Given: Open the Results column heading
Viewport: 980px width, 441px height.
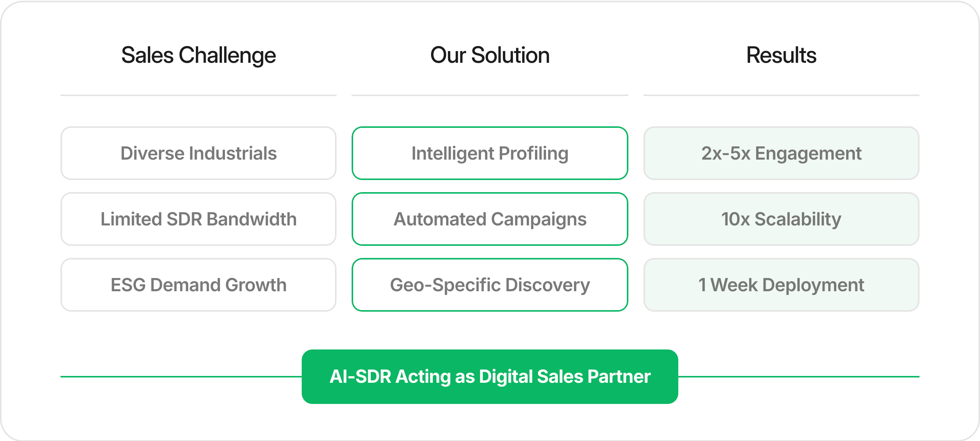Looking at the screenshot, I should (x=781, y=55).
